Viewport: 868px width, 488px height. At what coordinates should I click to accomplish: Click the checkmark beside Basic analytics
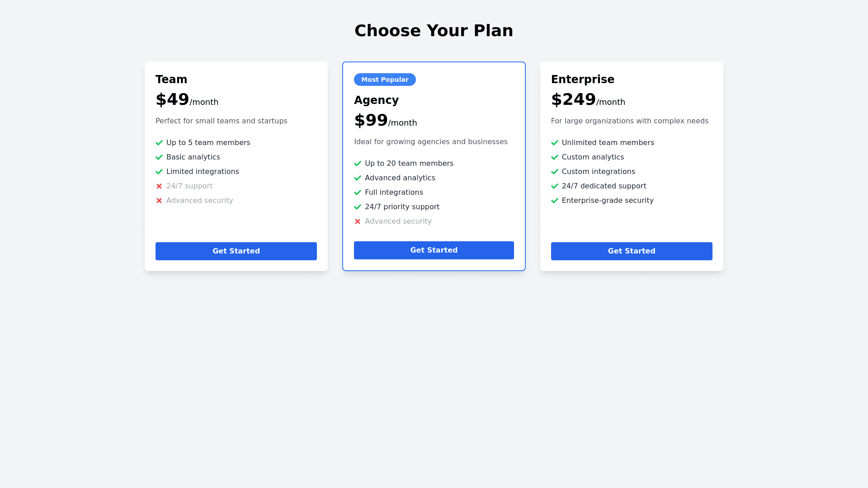pyautogui.click(x=159, y=157)
